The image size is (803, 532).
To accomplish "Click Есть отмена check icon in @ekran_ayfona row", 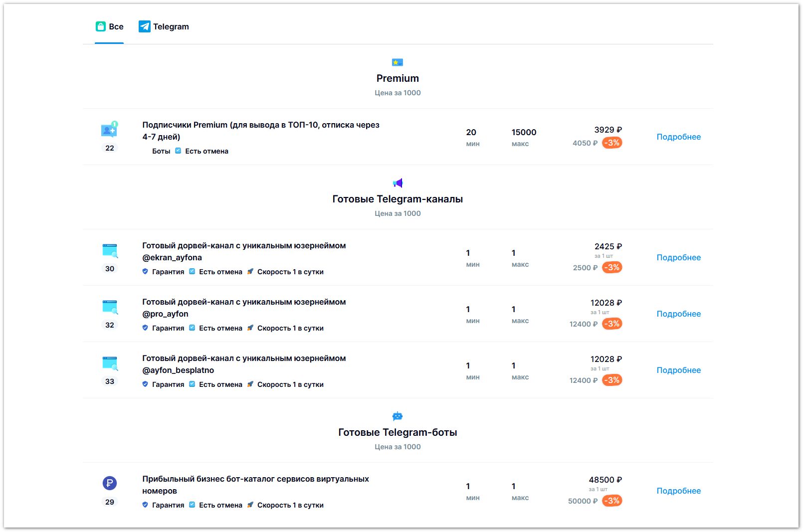I will (x=192, y=272).
